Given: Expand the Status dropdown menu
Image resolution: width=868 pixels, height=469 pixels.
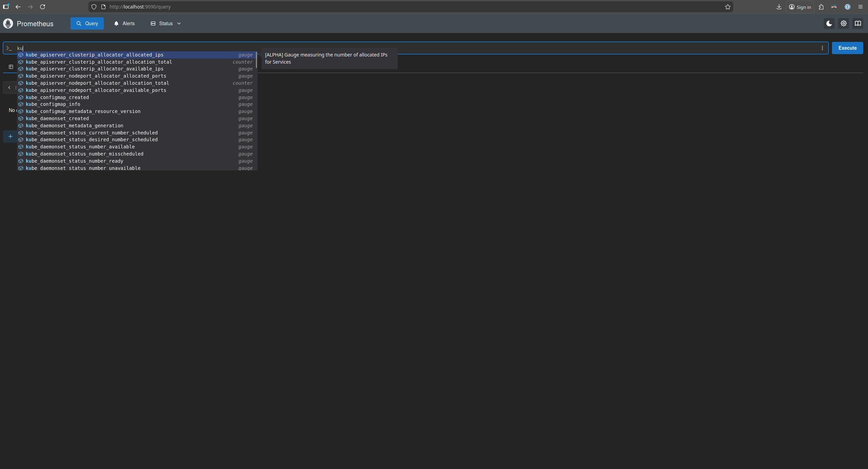Looking at the screenshot, I should (x=166, y=23).
